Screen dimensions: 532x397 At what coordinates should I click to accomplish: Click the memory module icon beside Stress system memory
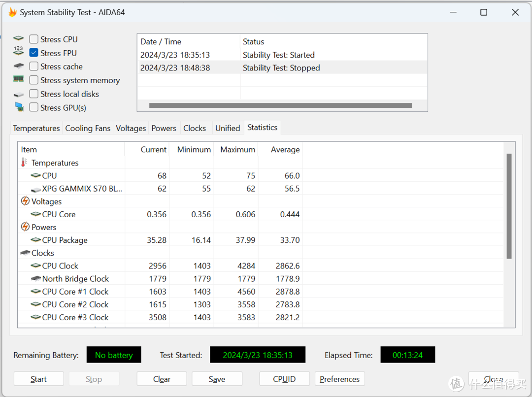(x=18, y=79)
